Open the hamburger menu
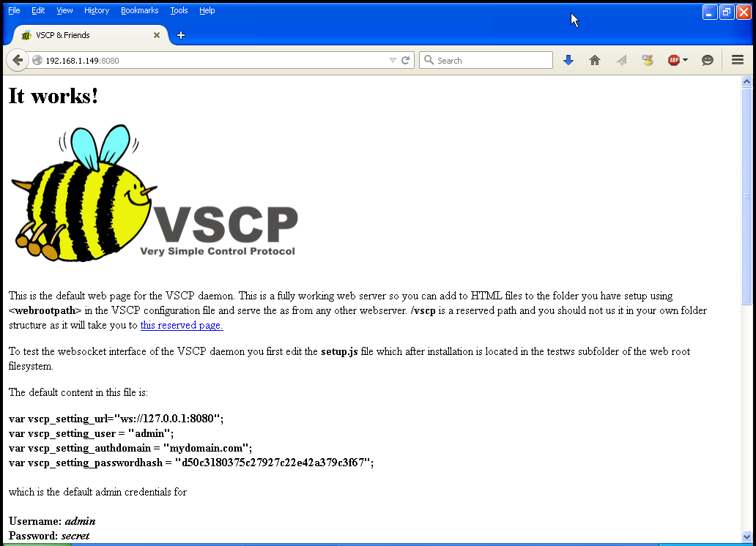Image resolution: width=756 pixels, height=546 pixels. point(738,61)
